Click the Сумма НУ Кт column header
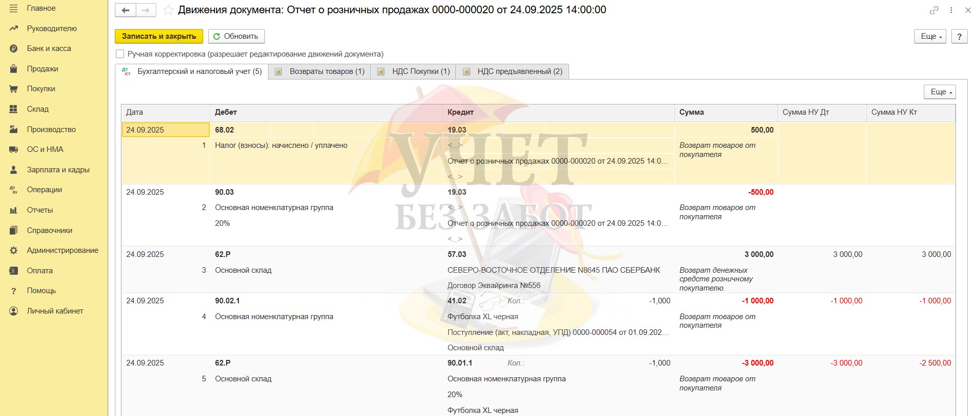Viewport: 980px width, 416px height. [911, 112]
